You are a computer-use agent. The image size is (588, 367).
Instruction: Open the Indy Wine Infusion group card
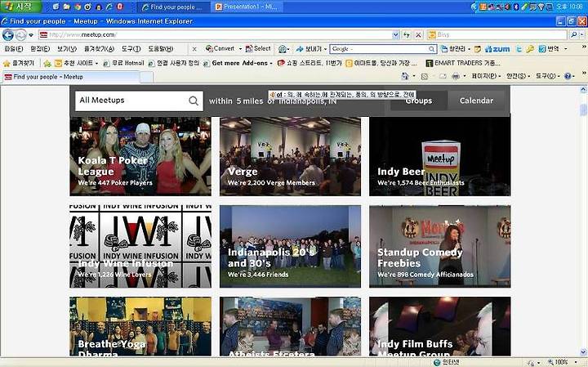140,246
